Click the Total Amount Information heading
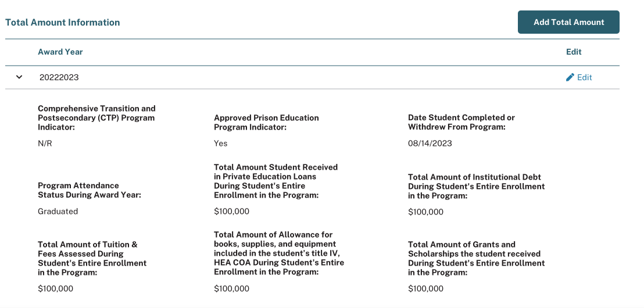Viewport: 644px width, 308px height. [x=63, y=23]
